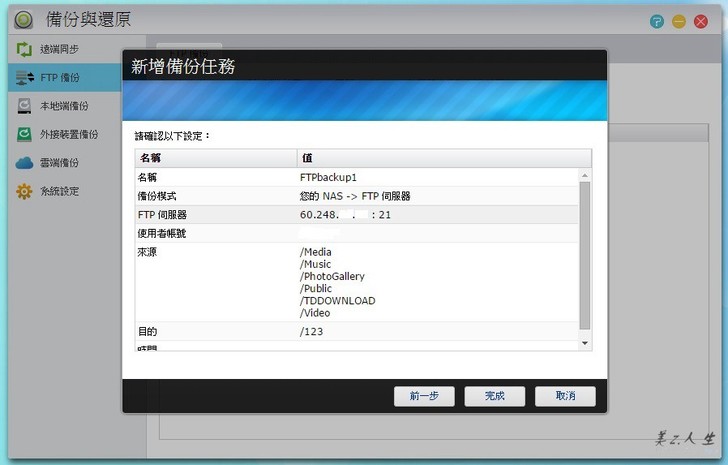Image resolution: width=728 pixels, height=465 pixels.
Task: Click the FTPbackup1 value
Action: pos(328,177)
